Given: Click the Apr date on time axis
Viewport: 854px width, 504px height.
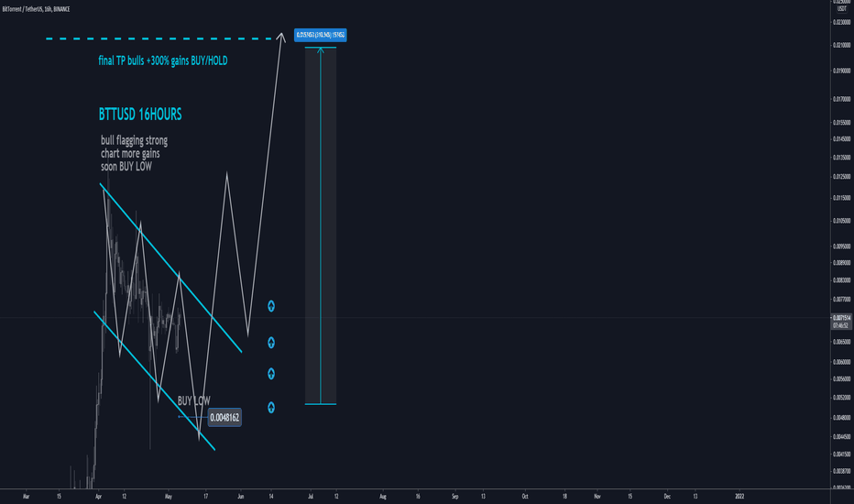Looking at the screenshot, I should (x=99, y=497).
